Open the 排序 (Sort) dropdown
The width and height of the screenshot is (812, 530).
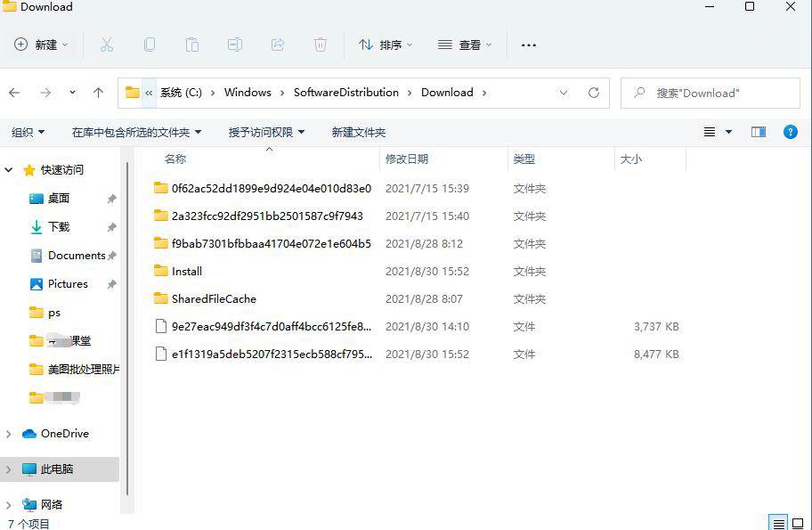[x=386, y=43]
